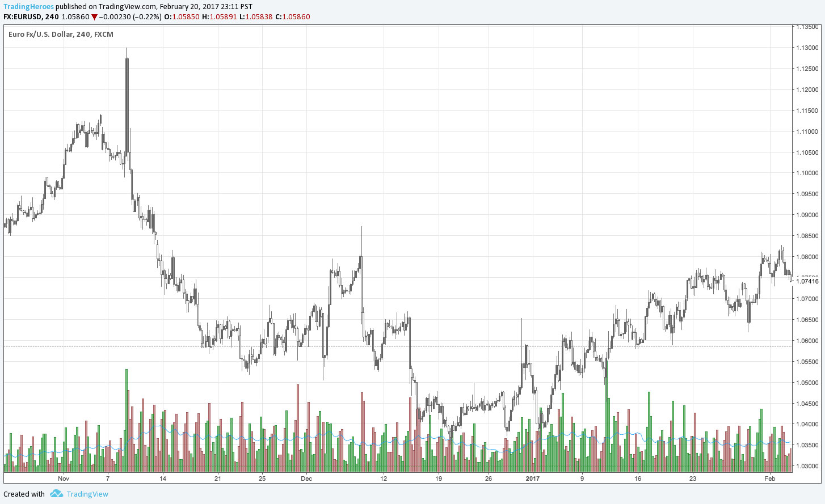Click the 1.12000 price axis label
This screenshot has width=825, height=504.
[807, 90]
